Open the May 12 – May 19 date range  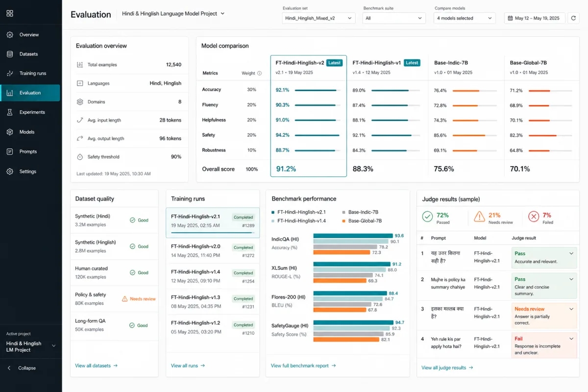pos(534,18)
